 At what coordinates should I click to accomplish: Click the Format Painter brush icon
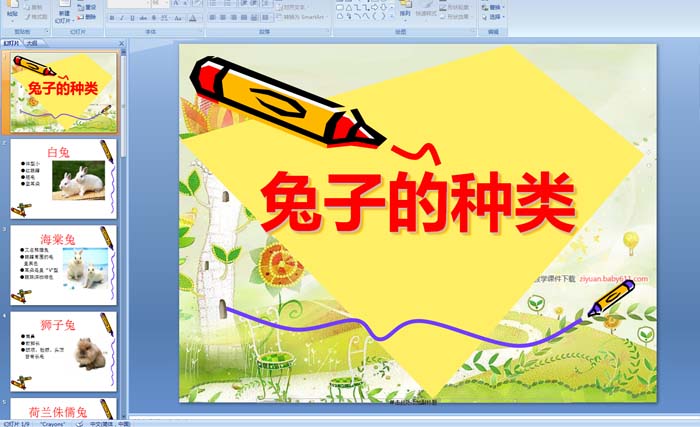coord(28,17)
